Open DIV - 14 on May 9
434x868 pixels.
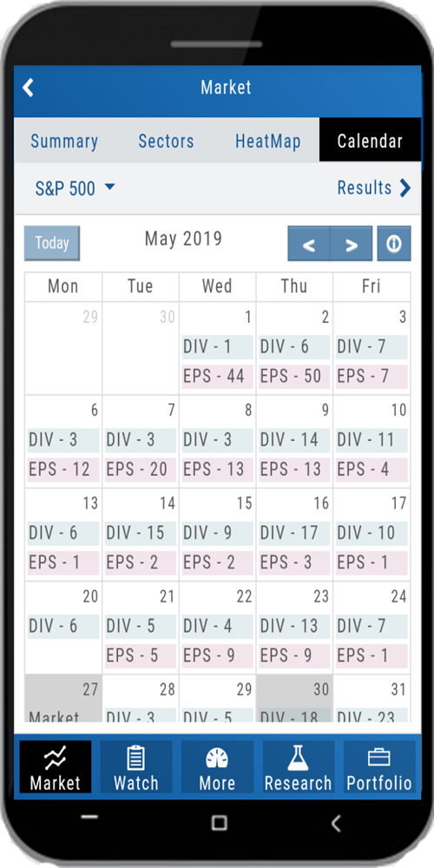point(294,440)
